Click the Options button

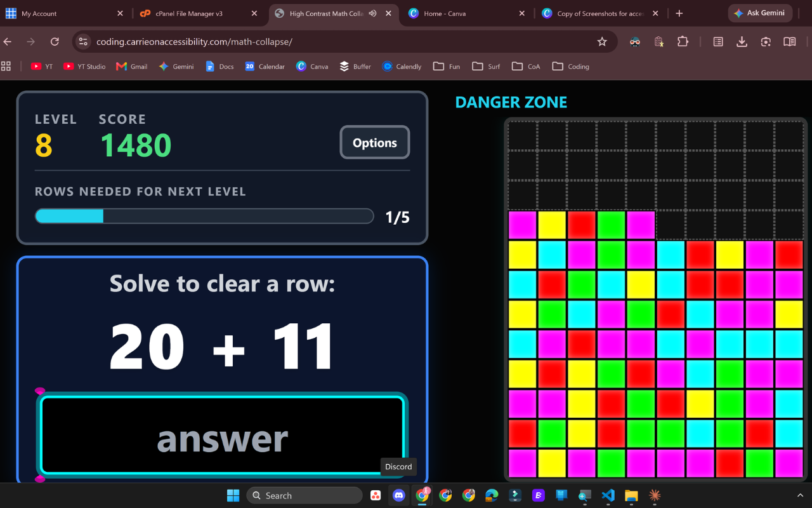(x=375, y=142)
